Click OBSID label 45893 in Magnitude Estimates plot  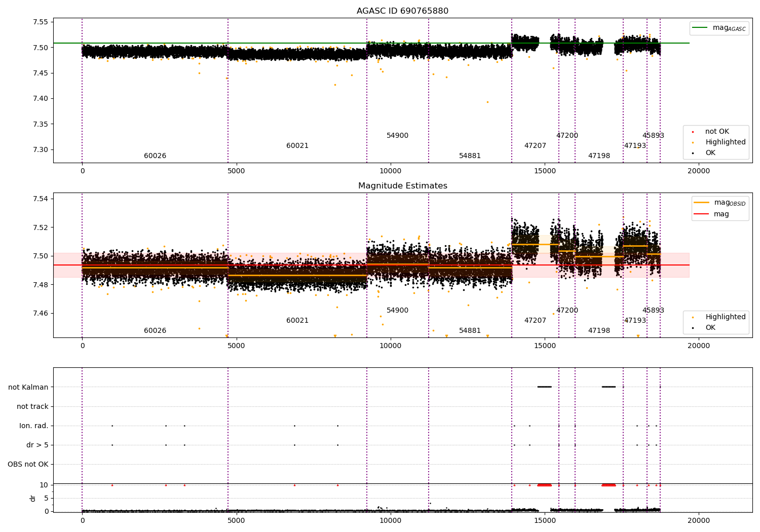coord(653,311)
